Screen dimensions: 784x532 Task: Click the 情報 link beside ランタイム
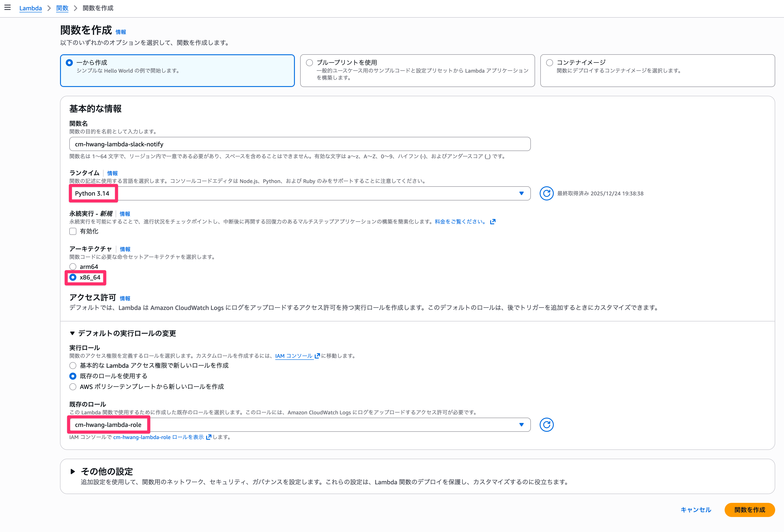(x=112, y=174)
